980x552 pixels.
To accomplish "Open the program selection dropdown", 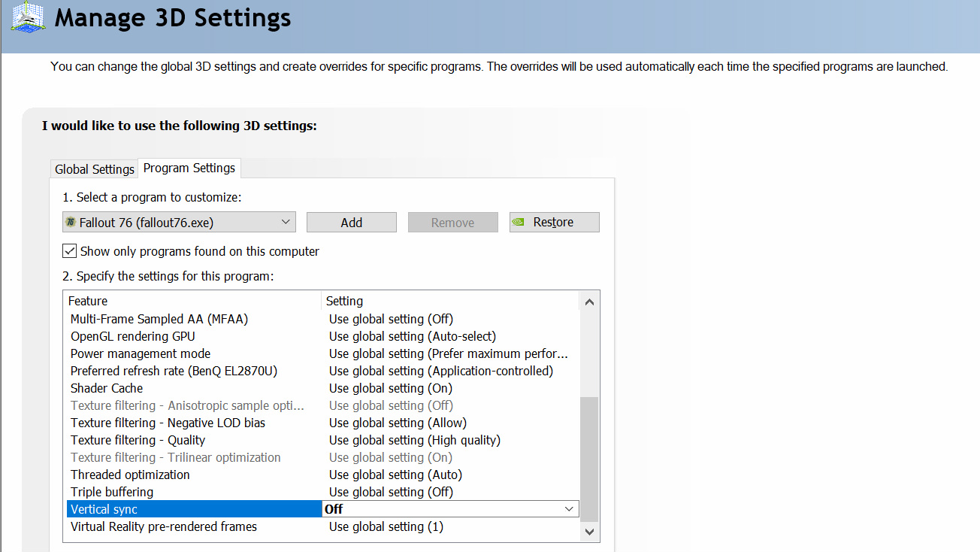I will [x=285, y=223].
